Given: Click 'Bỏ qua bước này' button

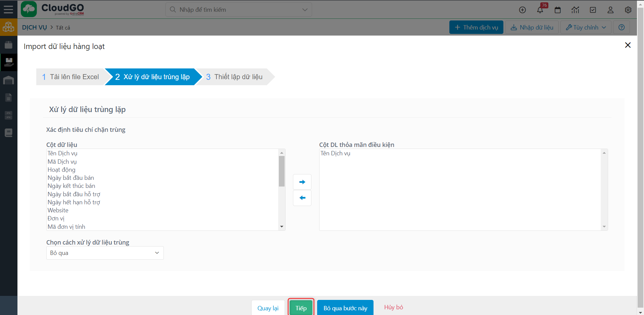Looking at the screenshot, I should pos(345,308).
